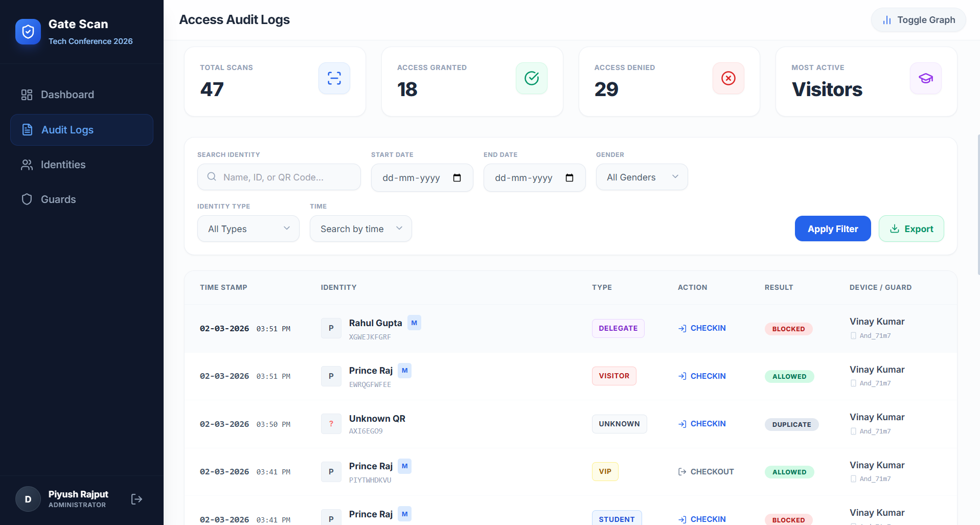Screen dimensions: 980x525
Task: Click the scan icon on Total Scans card
Action: pos(334,78)
